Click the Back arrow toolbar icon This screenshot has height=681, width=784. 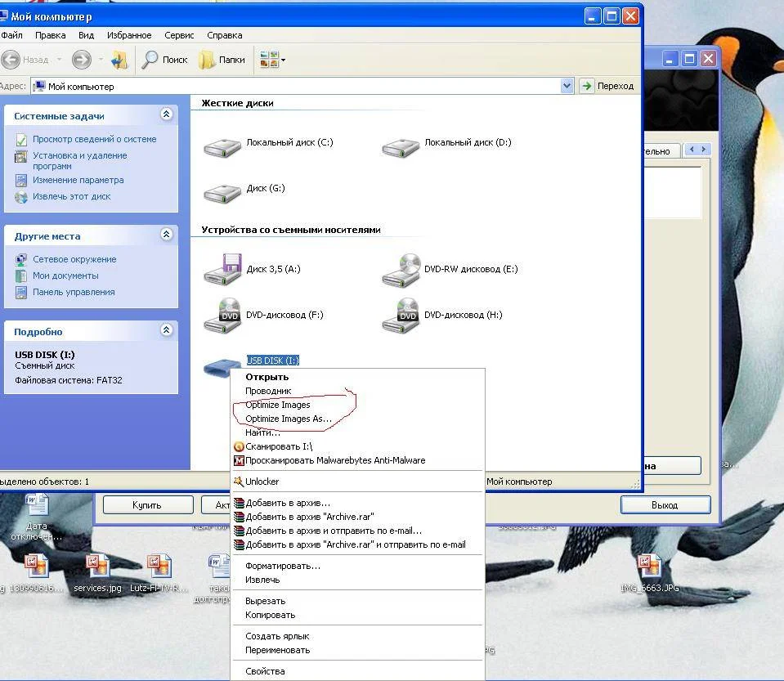[11, 60]
